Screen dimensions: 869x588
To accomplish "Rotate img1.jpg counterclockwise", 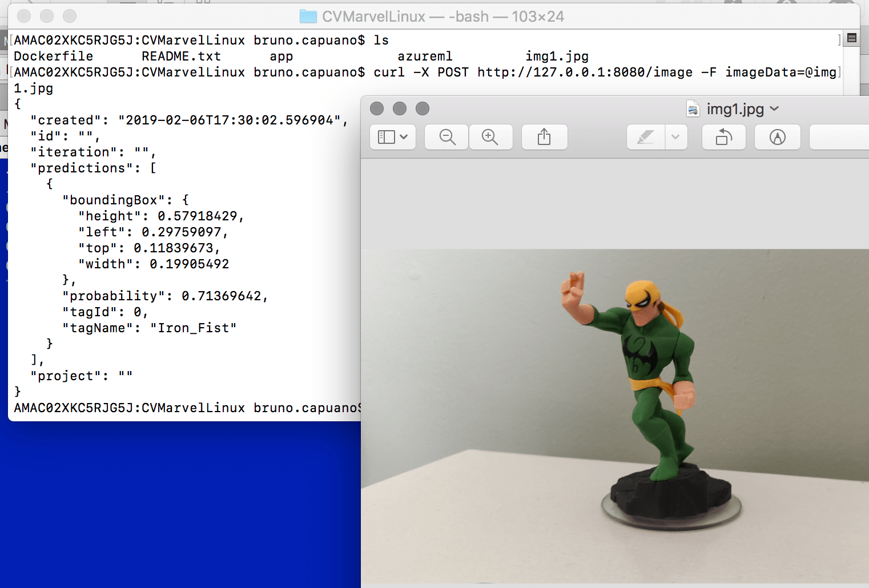I will [x=723, y=137].
